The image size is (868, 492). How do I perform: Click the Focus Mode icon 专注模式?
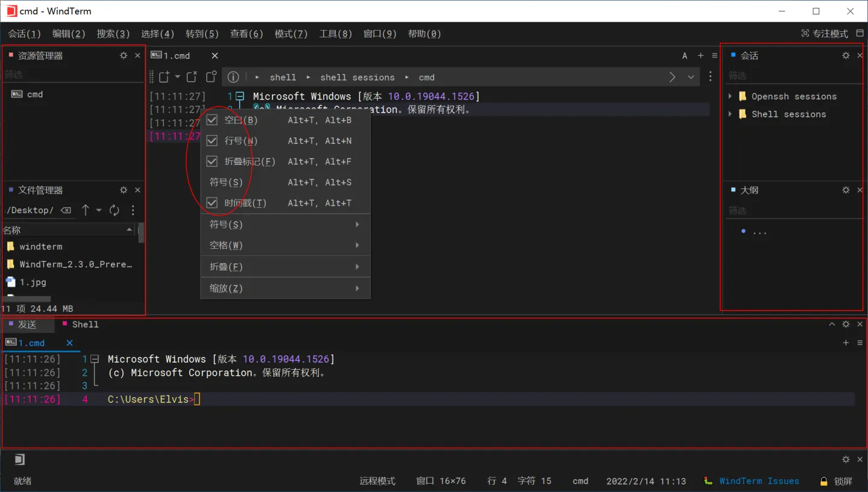click(x=805, y=34)
